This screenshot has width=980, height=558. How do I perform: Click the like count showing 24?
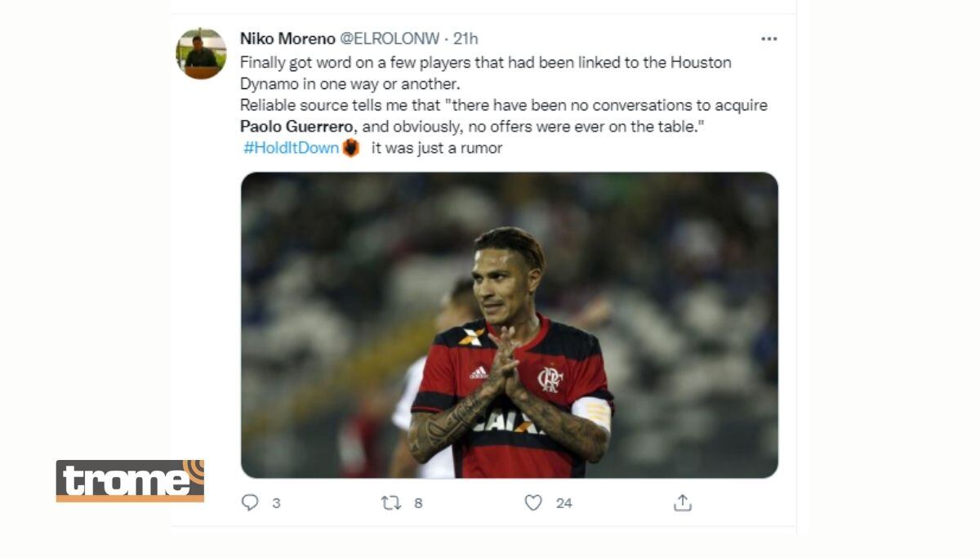(x=562, y=503)
